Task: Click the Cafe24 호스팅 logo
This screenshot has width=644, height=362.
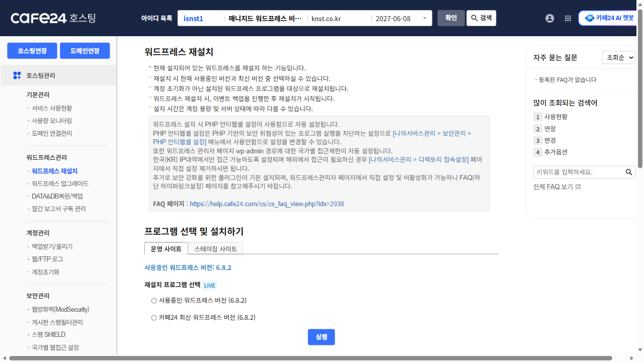Action: [53, 18]
